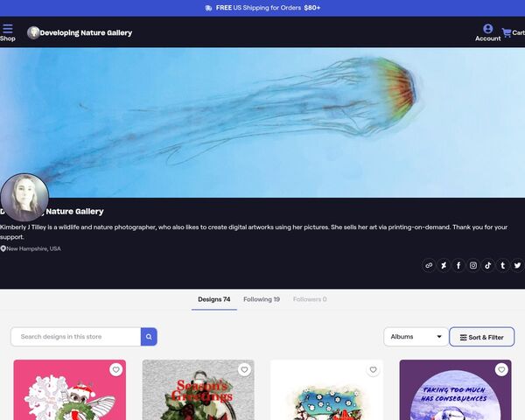The width and height of the screenshot is (525, 420).
Task: Expand the Albums dropdown
Action: pyautogui.click(x=416, y=337)
